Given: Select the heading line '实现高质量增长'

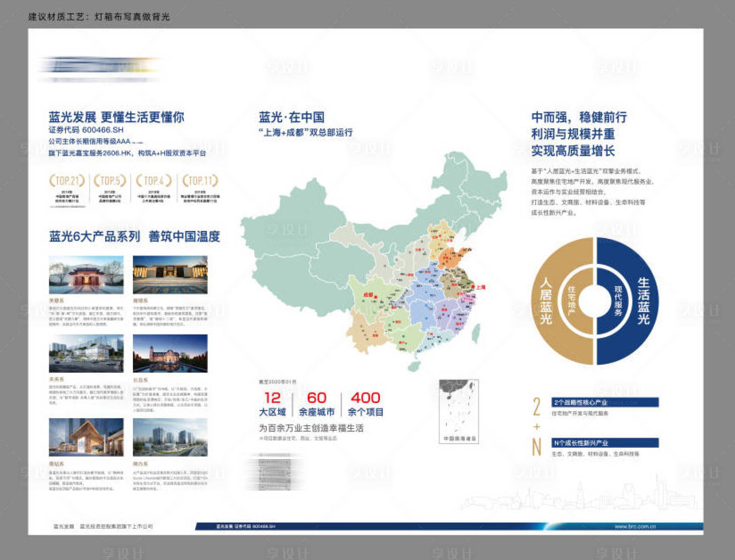Looking at the screenshot, I should (x=573, y=150).
